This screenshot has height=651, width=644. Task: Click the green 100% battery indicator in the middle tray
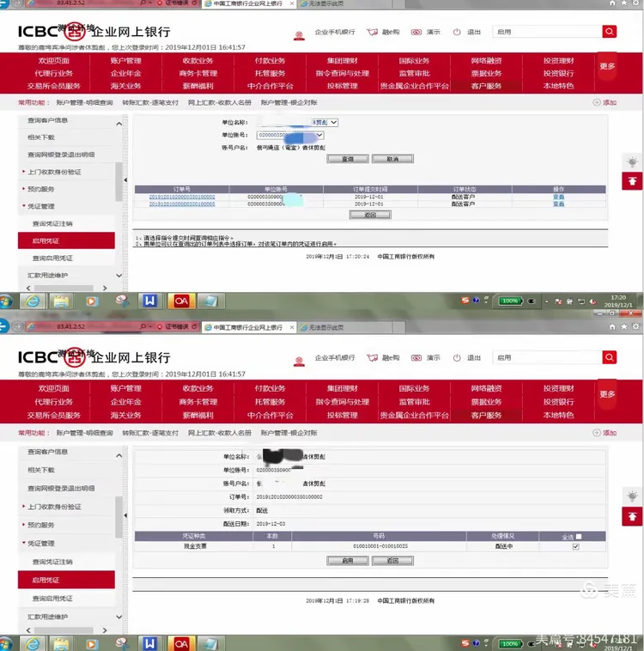coord(510,301)
